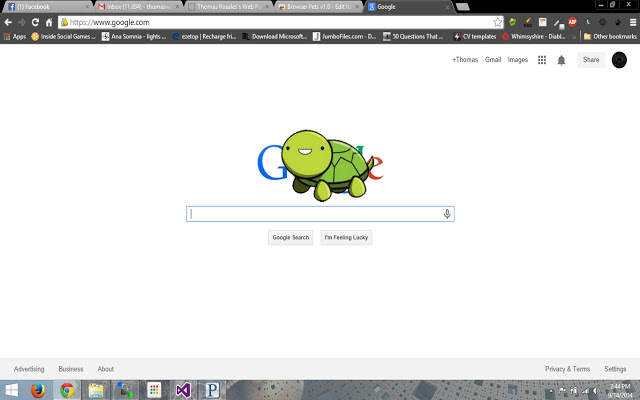The width and height of the screenshot is (640, 400).
Task: Switch to the Gmail Inbox tab
Action: tap(139, 7)
